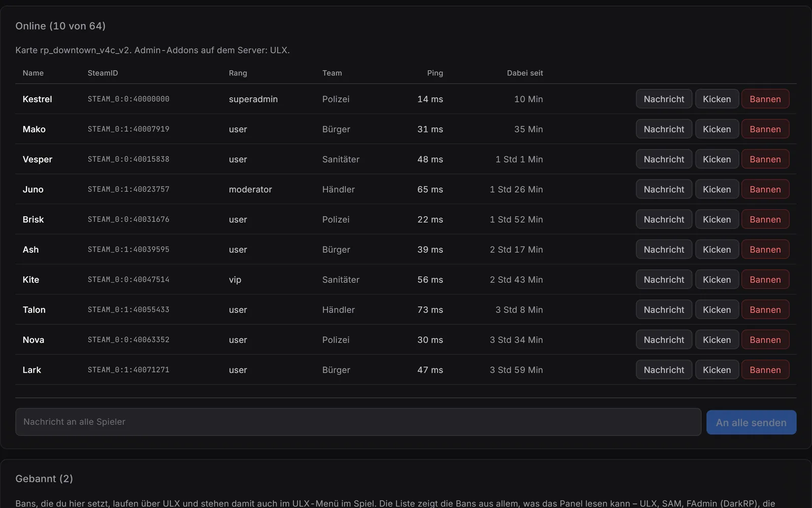Ban player Kestrel
This screenshot has width=812, height=508.
[x=765, y=99]
